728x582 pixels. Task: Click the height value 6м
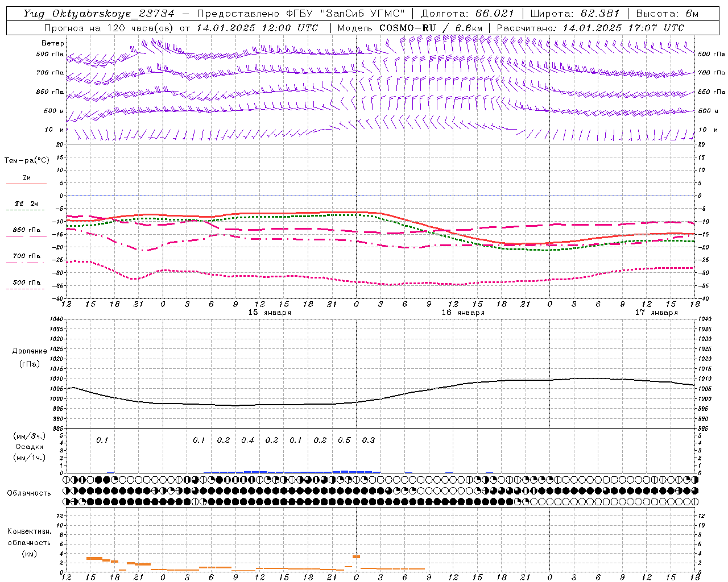[692, 14]
